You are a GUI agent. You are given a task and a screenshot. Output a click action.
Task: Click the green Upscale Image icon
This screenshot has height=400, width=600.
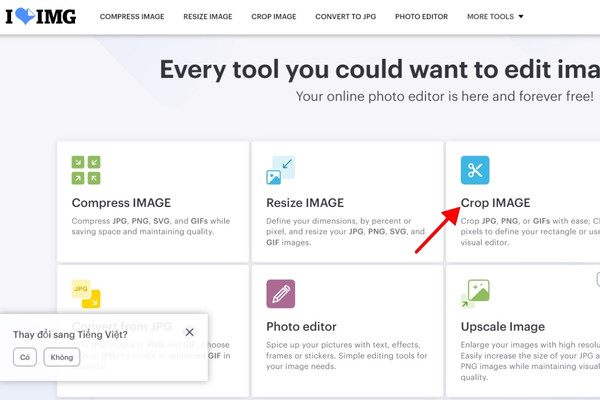(475, 294)
